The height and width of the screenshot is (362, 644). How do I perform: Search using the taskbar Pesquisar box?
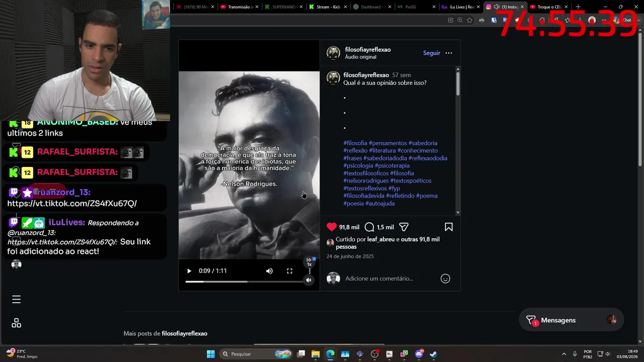pos(257,354)
